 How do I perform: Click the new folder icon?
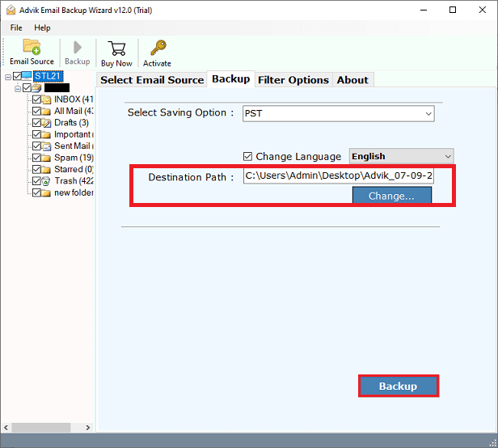coord(46,192)
